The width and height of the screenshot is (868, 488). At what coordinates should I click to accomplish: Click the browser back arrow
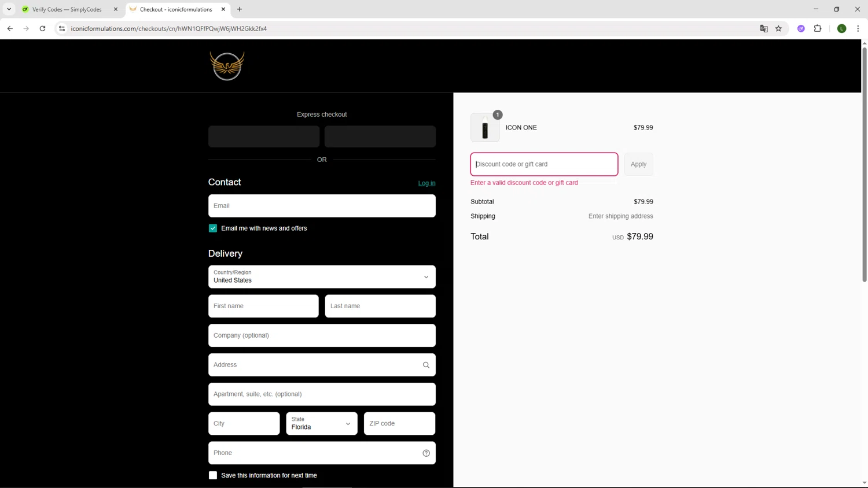[x=10, y=28]
